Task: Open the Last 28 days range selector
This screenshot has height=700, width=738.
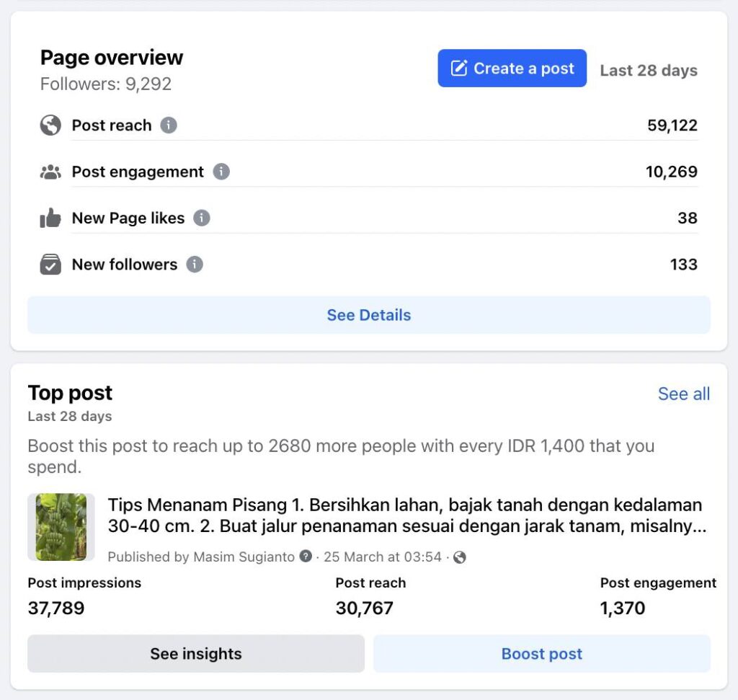Action: coord(649,71)
